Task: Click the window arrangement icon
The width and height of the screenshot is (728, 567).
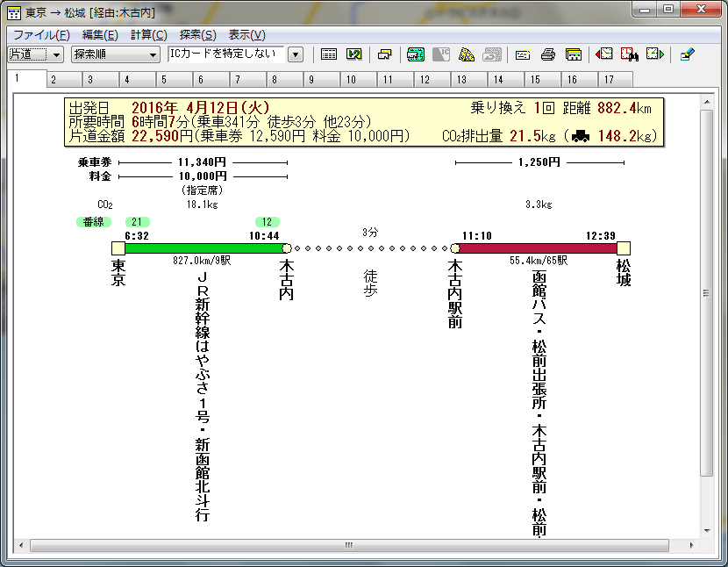Action: coord(384,54)
